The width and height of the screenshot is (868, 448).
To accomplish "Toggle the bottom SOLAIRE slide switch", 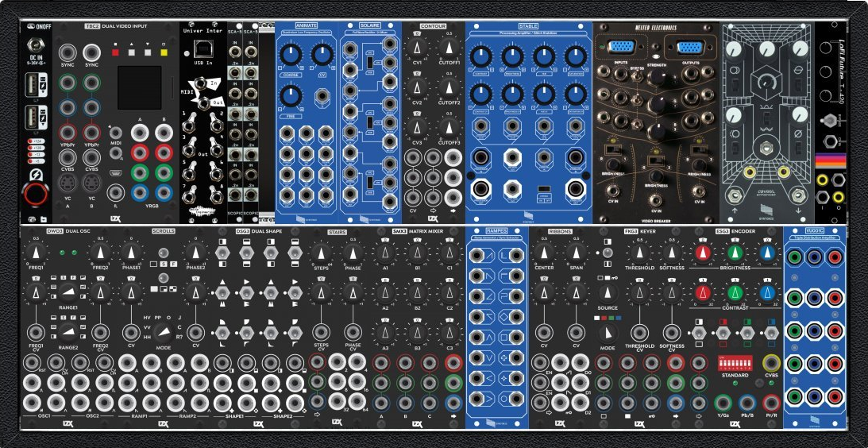I will [368, 182].
